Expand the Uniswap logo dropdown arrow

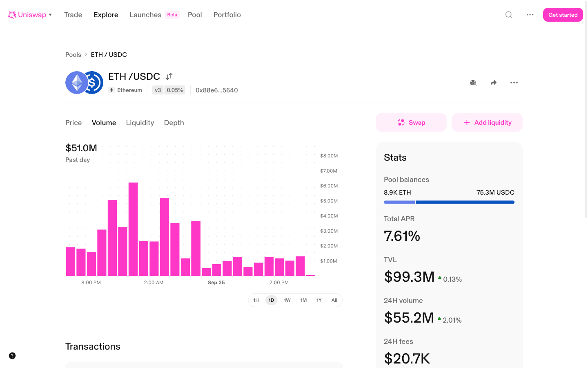click(x=50, y=15)
